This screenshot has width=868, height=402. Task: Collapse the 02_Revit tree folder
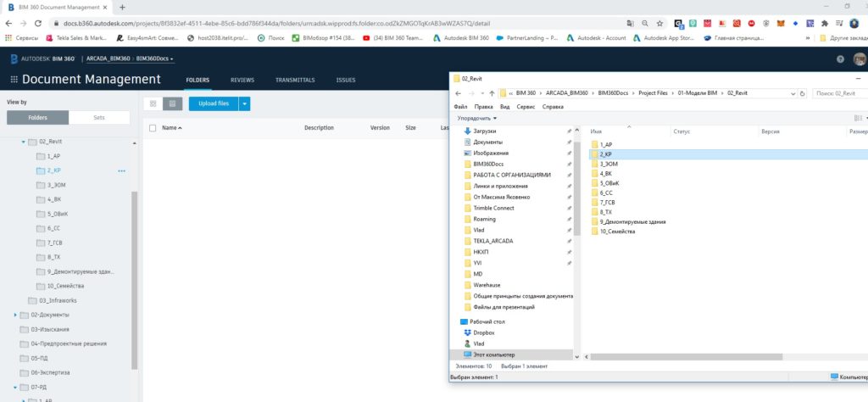pos(24,142)
